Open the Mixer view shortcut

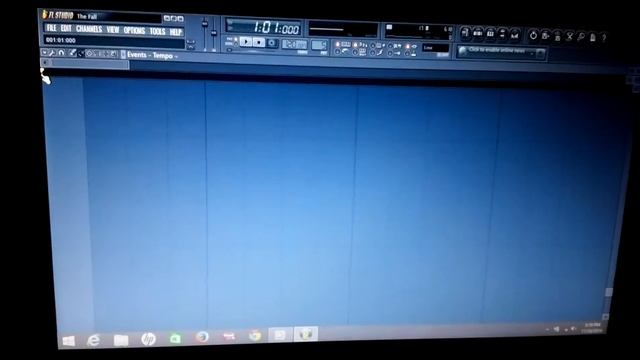click(515, 36)
